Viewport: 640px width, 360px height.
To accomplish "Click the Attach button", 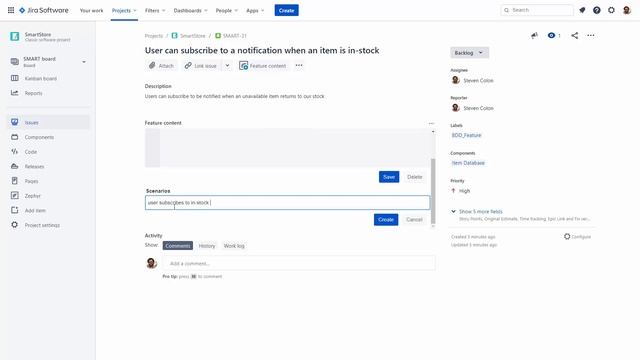I will point(162,66).
